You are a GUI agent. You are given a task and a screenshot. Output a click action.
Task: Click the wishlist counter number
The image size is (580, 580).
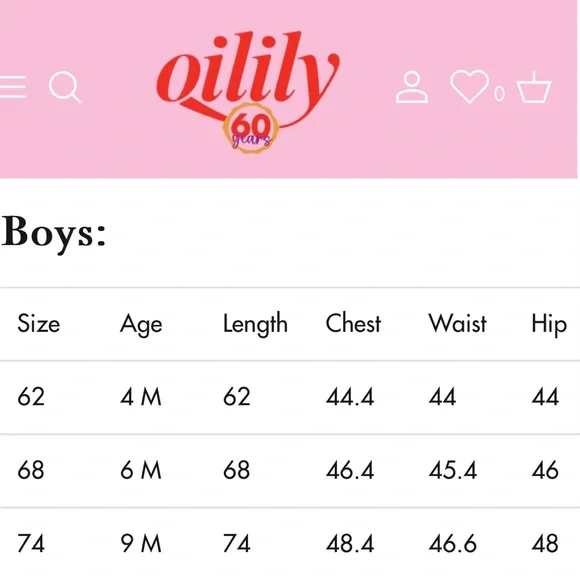[499, 93]
